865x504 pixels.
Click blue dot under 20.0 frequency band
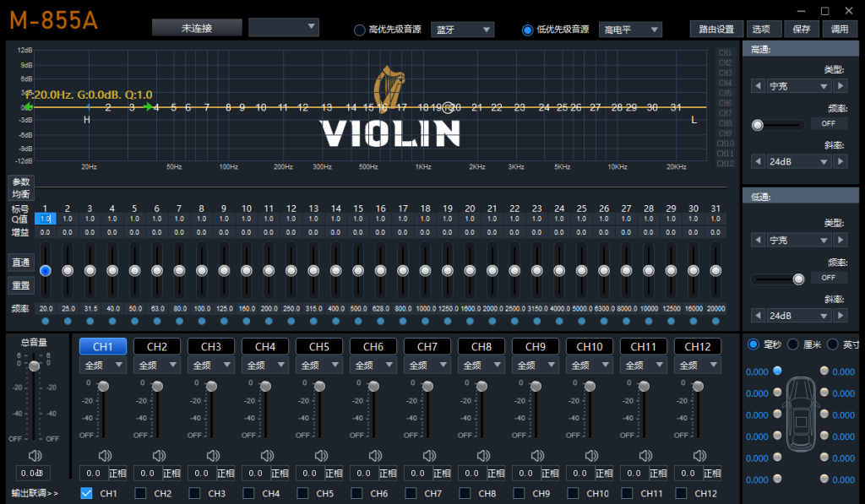pos(46,321)
